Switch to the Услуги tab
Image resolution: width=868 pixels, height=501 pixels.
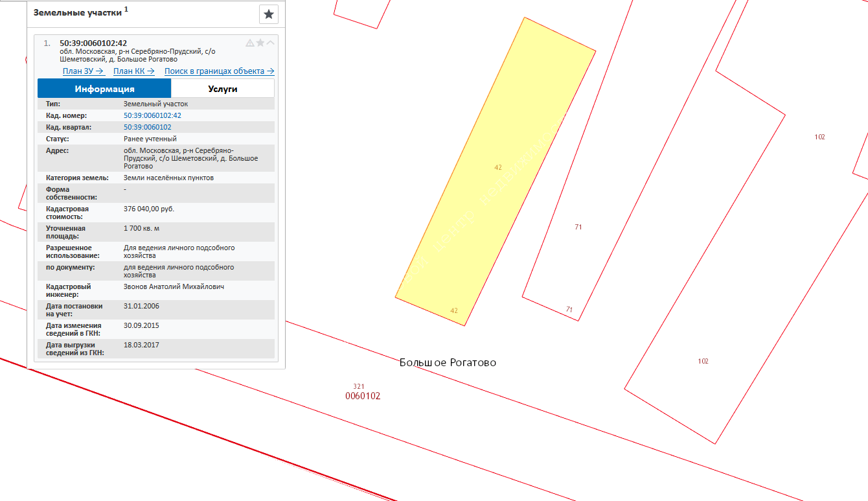click(x=223, y=89)
